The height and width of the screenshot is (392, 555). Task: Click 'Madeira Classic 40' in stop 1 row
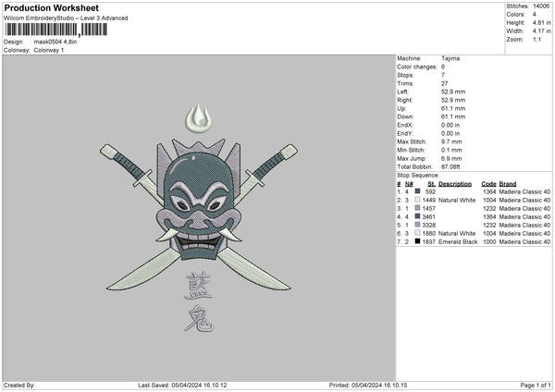tap(524, 191)
